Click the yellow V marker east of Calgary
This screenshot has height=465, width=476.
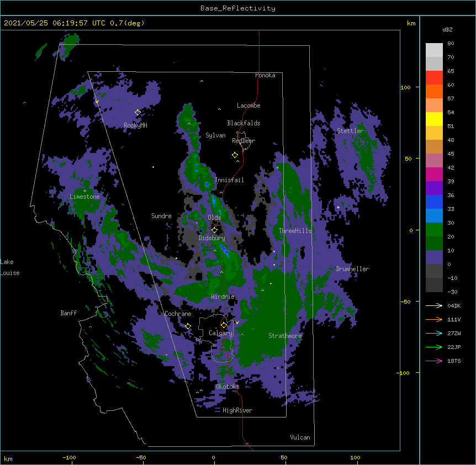[237, 323]
